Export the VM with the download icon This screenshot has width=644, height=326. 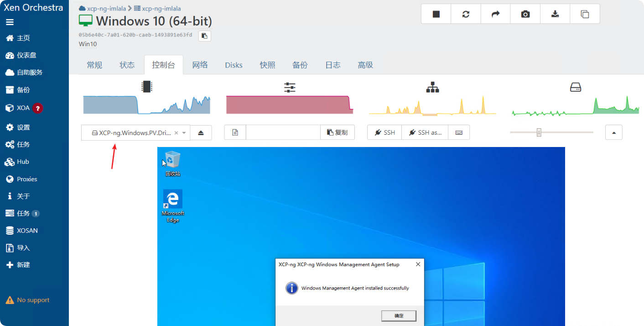(555, 14)
